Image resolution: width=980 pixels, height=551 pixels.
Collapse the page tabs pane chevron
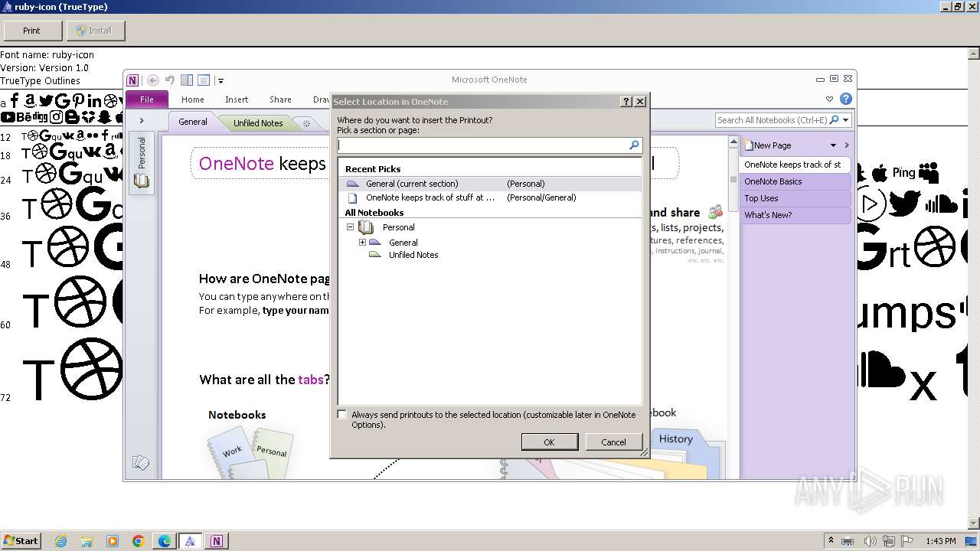coord(847,145)
